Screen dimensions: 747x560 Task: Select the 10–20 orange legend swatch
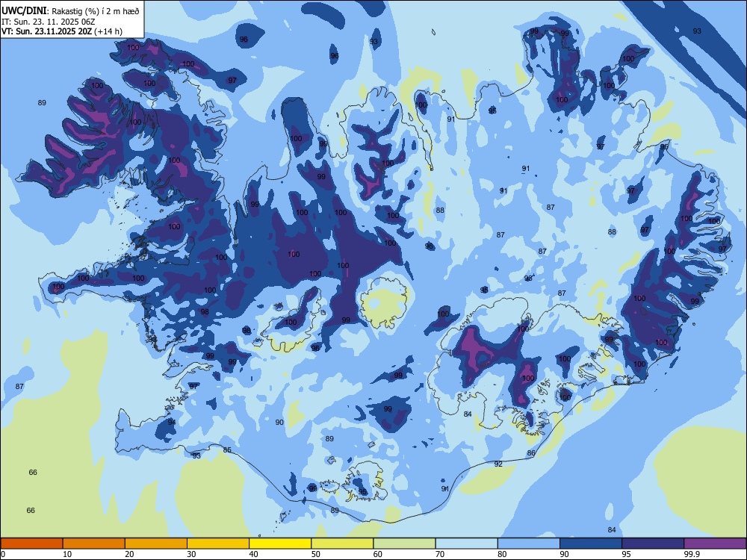tap(94, 544)
